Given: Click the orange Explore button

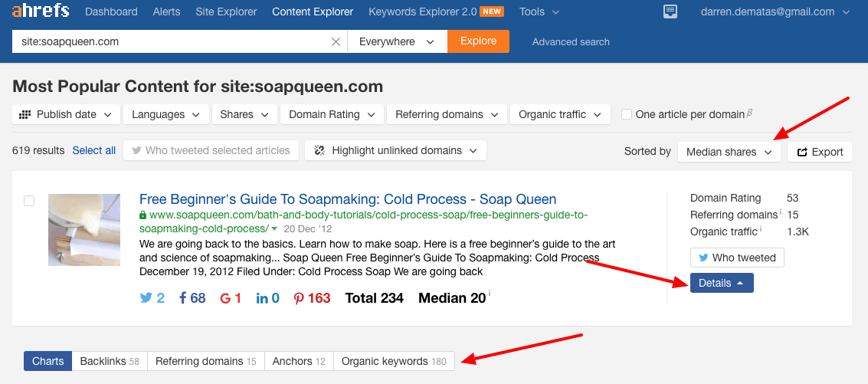Looking at the screenshot, I should point(478,41).
